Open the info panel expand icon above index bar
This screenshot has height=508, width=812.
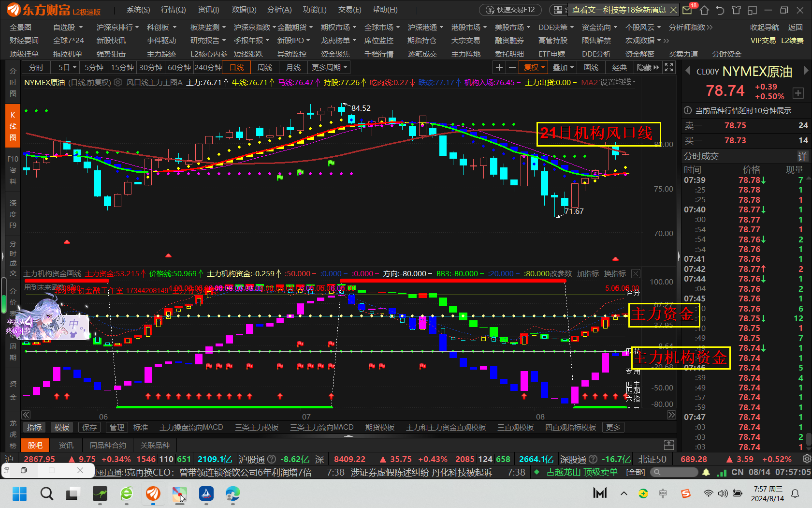[669, 445]
